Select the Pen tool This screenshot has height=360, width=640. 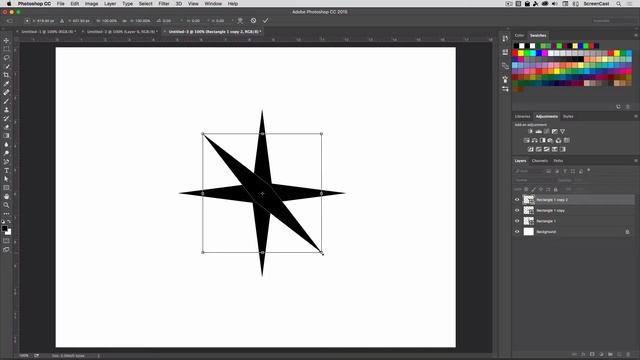pos(6,162)
